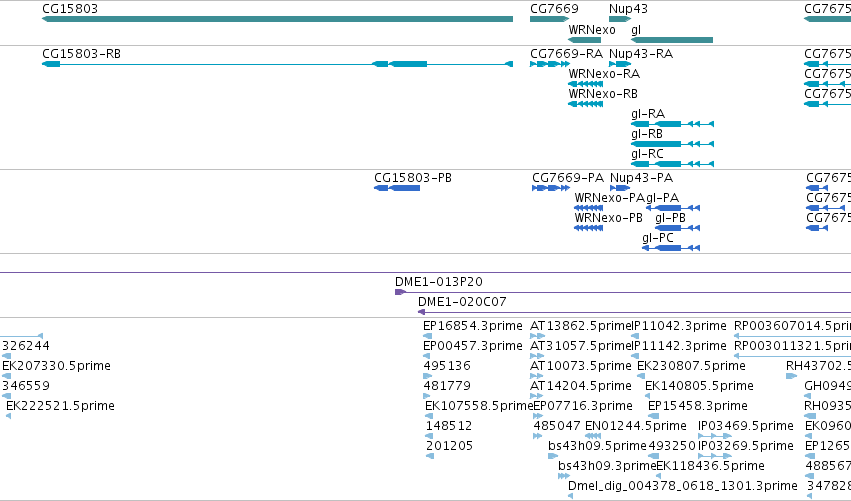Viewport: 851px width, 501px height.
Task: Click the EP07716.3prime label
Action: [x=583, y=406]
